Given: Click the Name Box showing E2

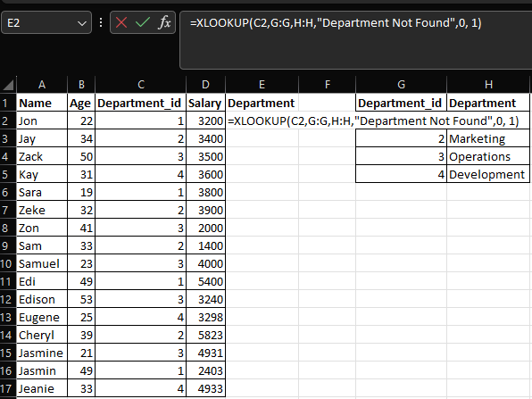Looking at the screenshot, I should [x=46, y=22].
